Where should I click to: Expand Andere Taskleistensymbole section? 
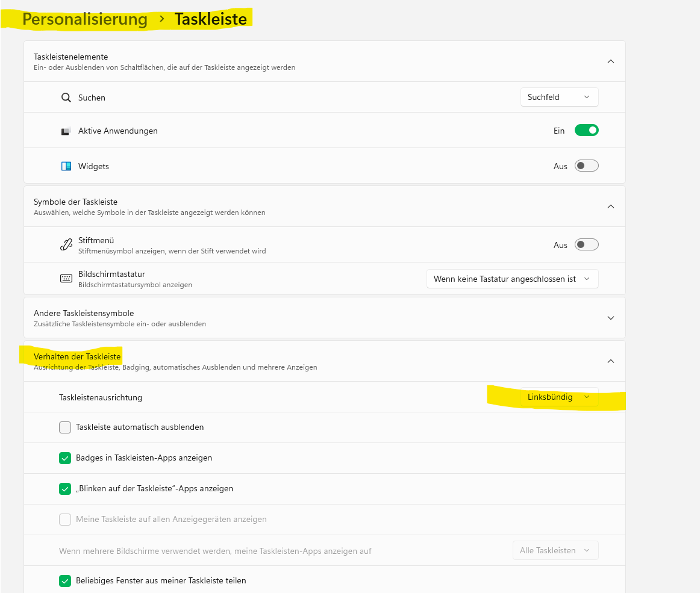pos(611,318)
